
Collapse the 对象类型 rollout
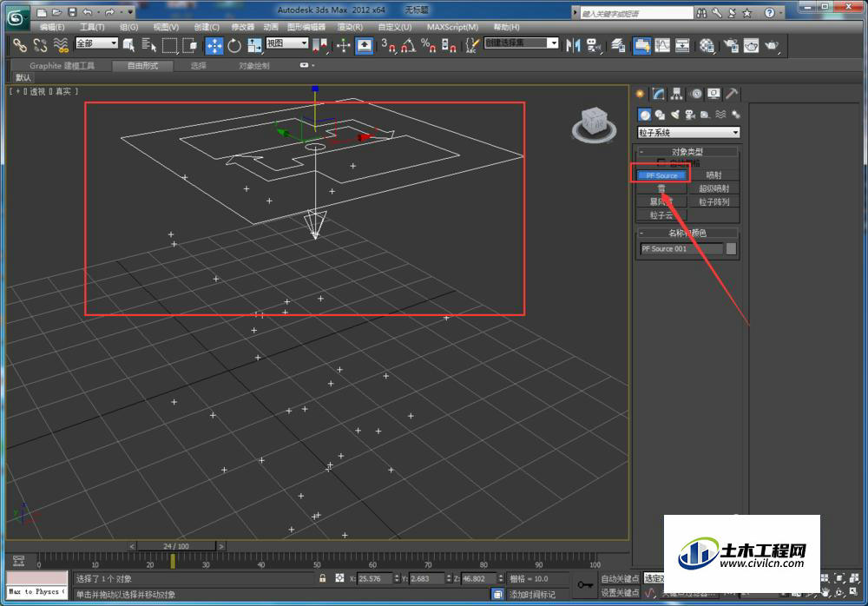click(x=687, y=151)
